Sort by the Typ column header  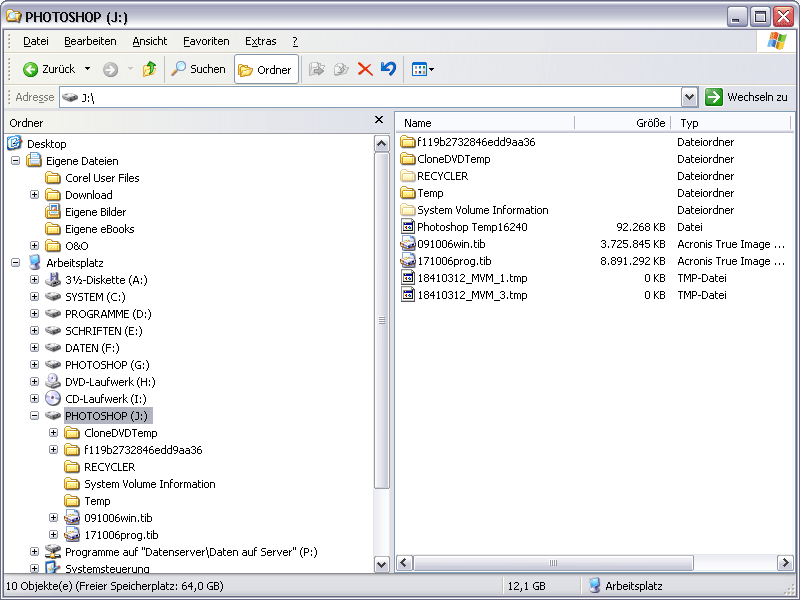coord(731,123)
